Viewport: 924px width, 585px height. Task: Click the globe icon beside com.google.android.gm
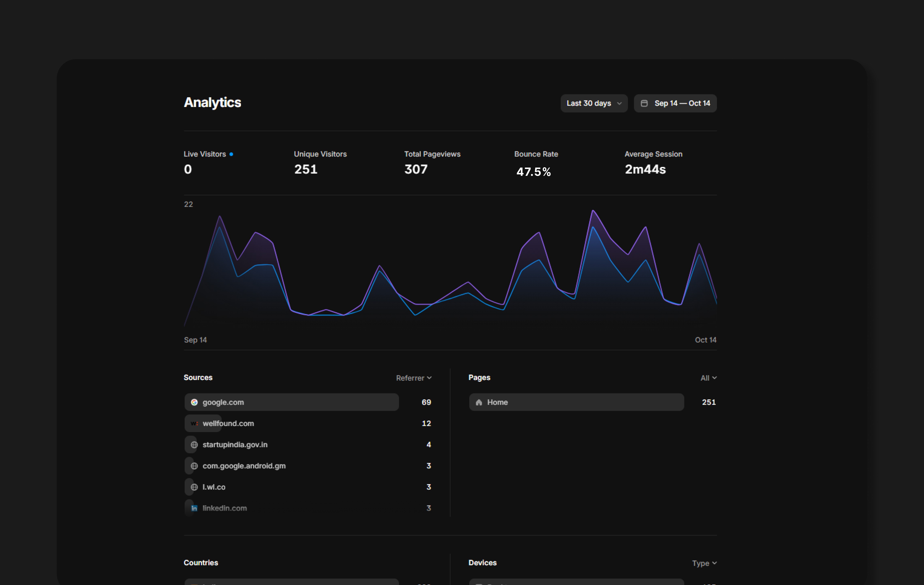pos(194,466)
